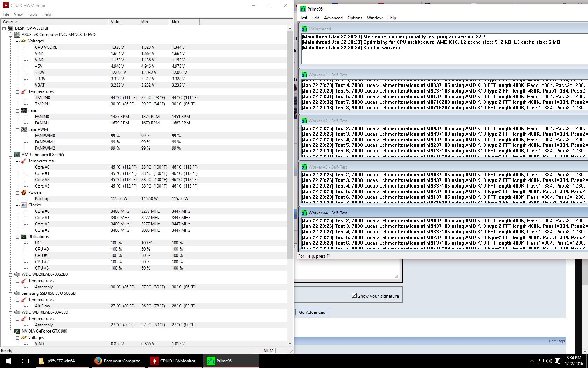Image resolution: width=588 pixels, height=368 pixels.
Task: Open the Prime95 Test menu
Action: [303, 18]
